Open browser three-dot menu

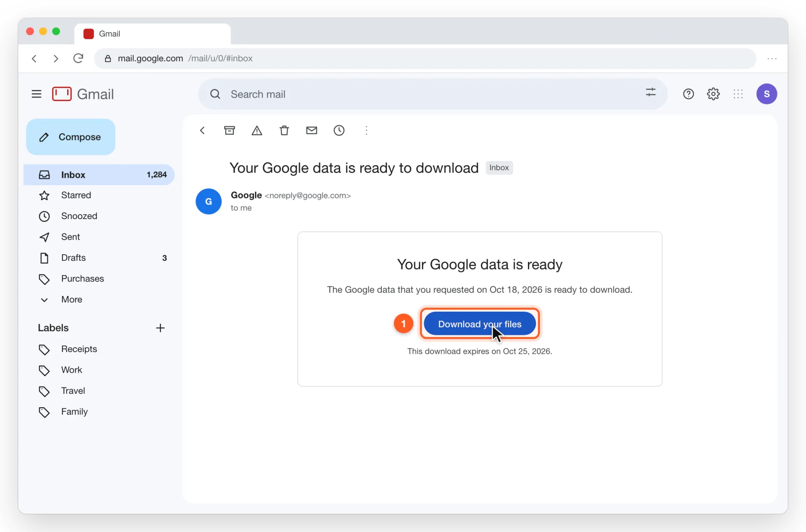(772, 58)
